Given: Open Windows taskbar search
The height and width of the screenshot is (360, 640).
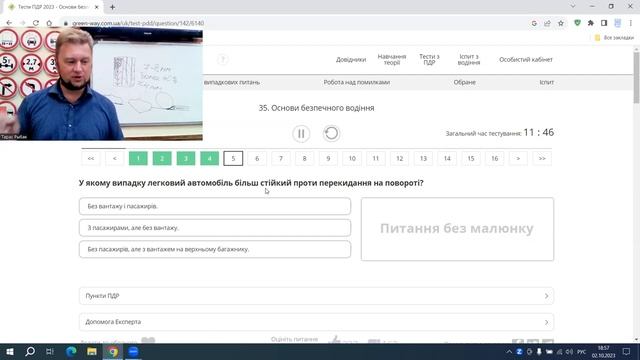Looking at the screenshot, I should click(30, 351).
